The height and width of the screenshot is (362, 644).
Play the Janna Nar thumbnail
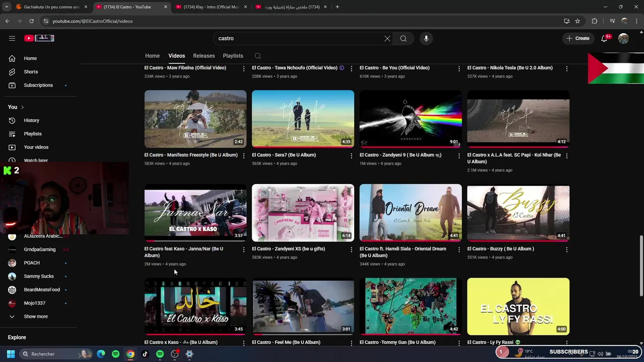click(195, 213)
